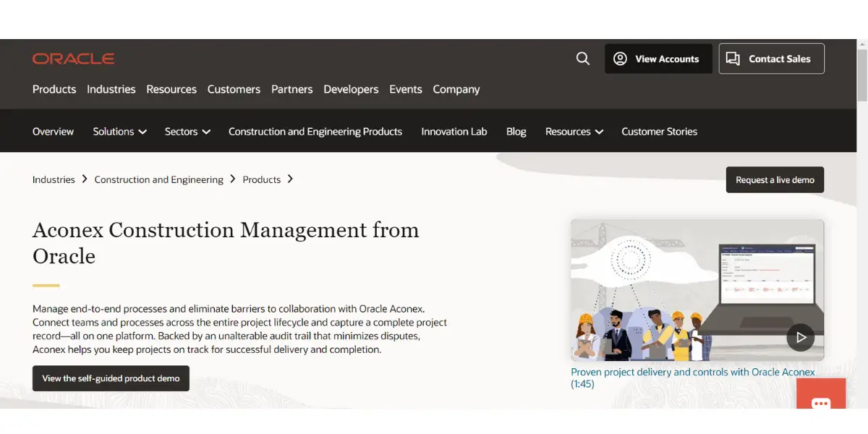Play the Oracle Aconex video
868x434 pixels.
801,337
